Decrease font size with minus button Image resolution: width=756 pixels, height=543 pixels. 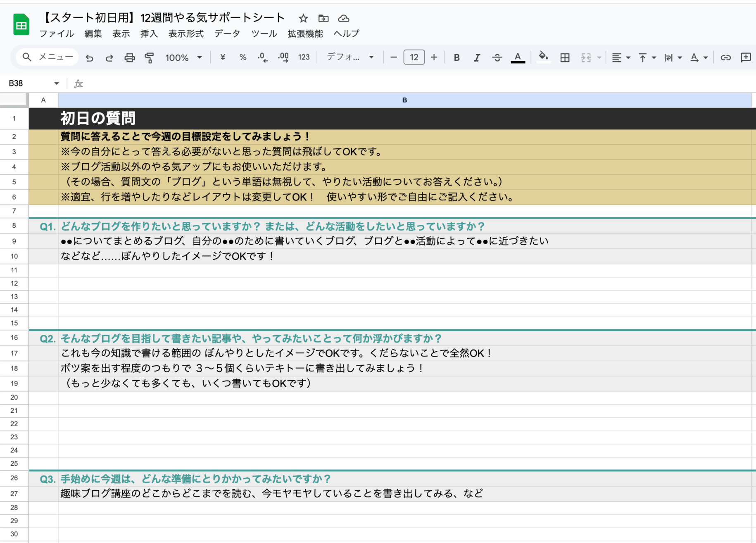click(x=394, y=57)
